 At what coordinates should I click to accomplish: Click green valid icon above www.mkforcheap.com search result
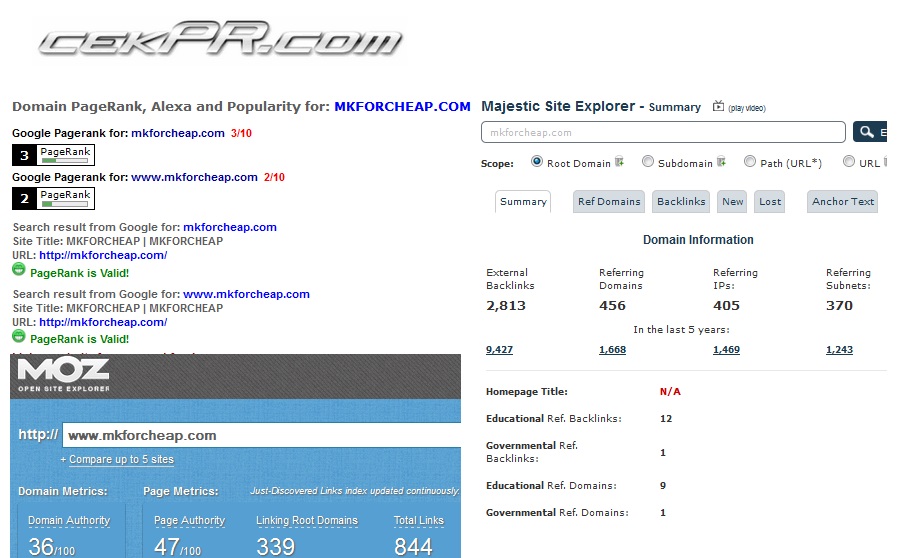coord(19,269)
